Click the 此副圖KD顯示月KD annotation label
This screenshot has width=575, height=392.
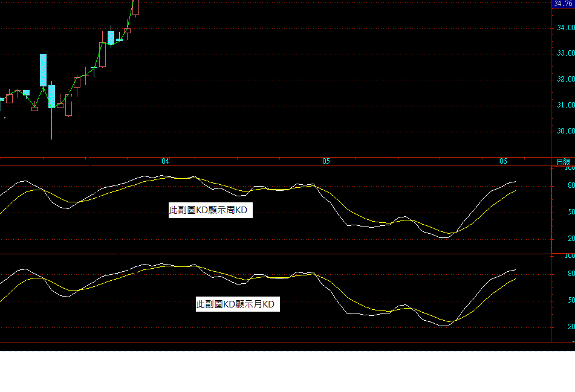pyautogui.click(x=235, y=304)
